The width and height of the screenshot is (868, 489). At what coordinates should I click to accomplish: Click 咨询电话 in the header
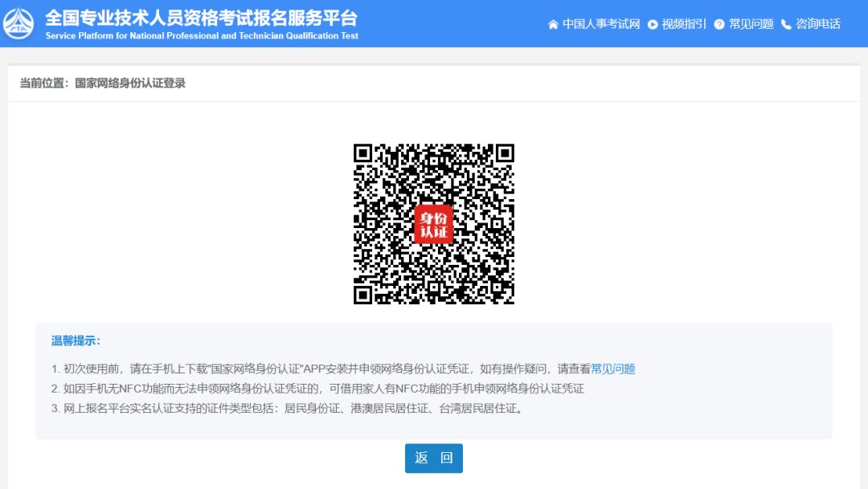(819, 24)
